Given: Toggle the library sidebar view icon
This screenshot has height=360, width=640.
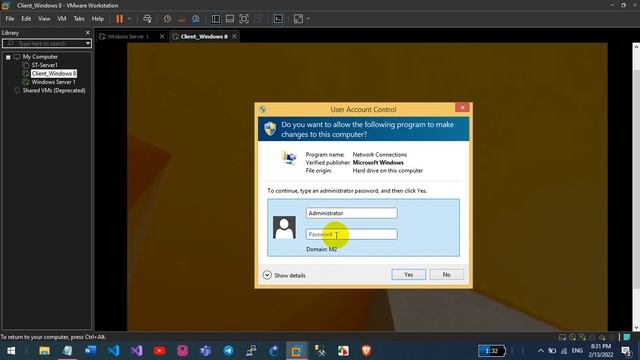Looking at the screenshot, I should coord(216,19).
